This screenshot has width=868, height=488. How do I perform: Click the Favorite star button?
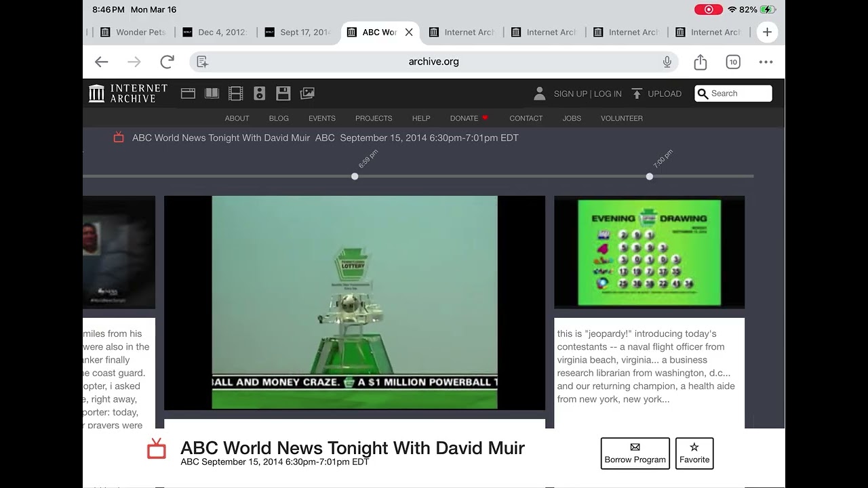(x=694, y=453)
